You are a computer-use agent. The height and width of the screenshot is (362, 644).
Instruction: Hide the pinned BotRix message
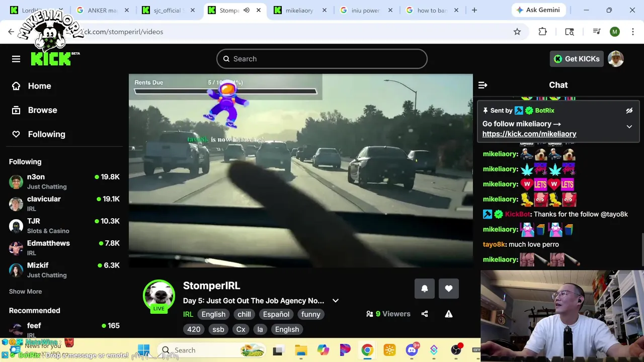click(x=629, y=111)
